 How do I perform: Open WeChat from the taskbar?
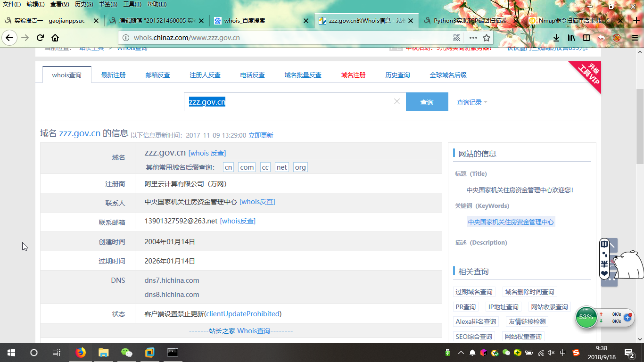point(126,352)
